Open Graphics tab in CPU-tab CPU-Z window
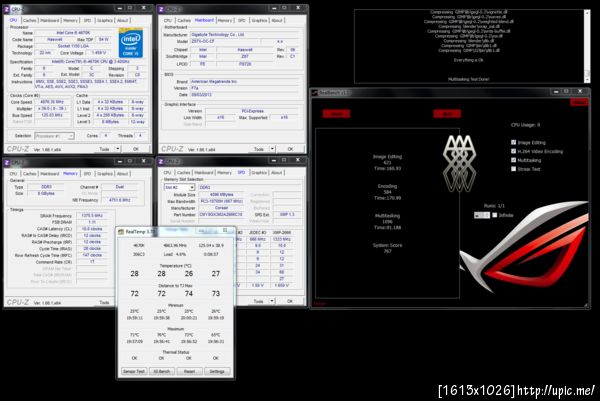The width and height of the screenshot is (600, 401). (x=105, y=20)
